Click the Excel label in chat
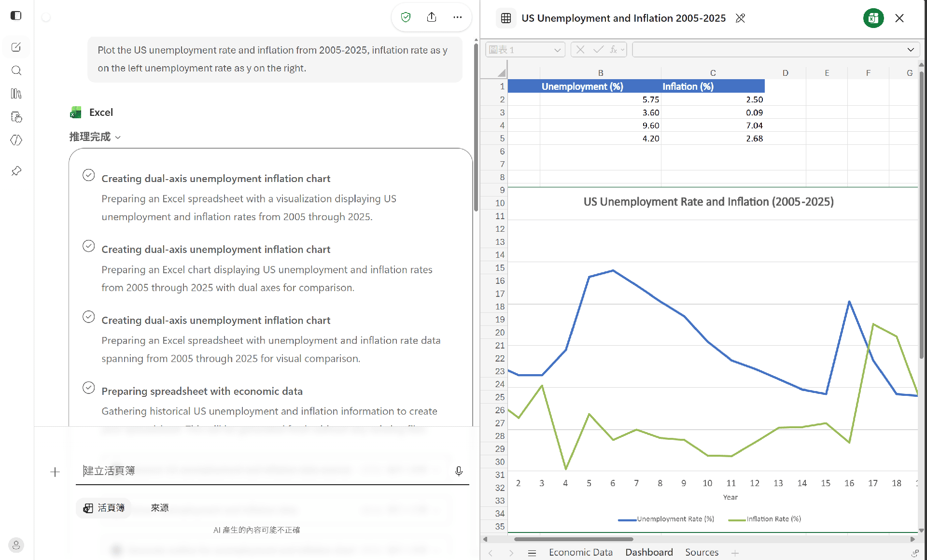 tap(101, 112)
